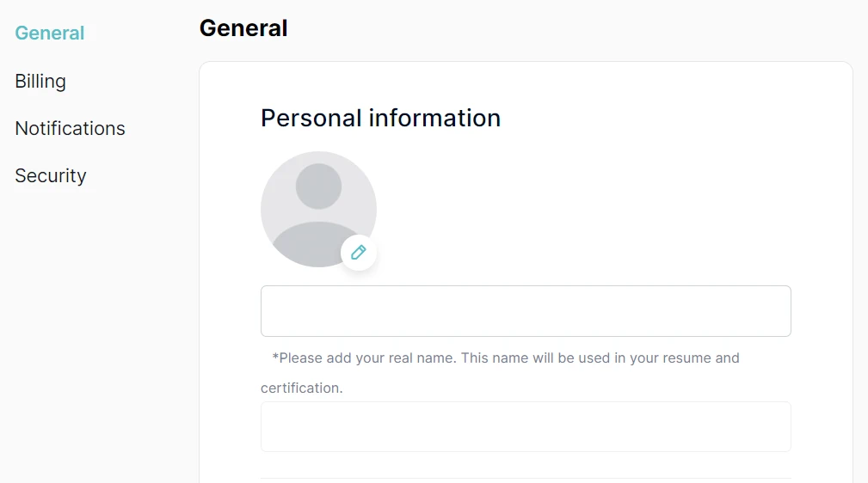This screenshot has width=868, height=483.
Task: Go to the Notifications settings
Action: point(70,128)
